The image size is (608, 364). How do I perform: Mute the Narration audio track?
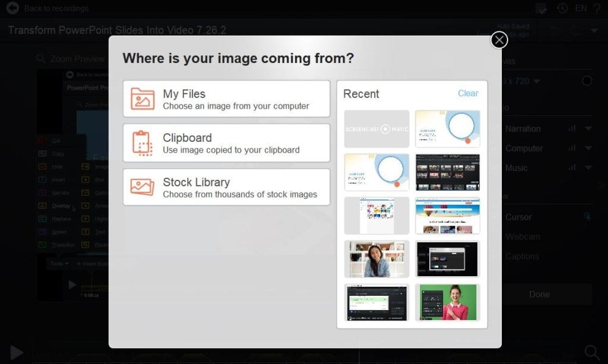click(572, 129)
